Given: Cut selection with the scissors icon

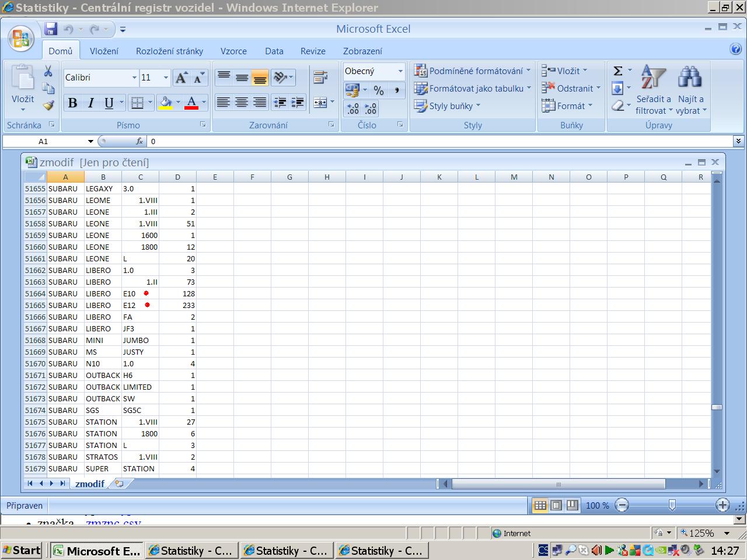Looking at the screenshot, I should (x=48, y=71).
